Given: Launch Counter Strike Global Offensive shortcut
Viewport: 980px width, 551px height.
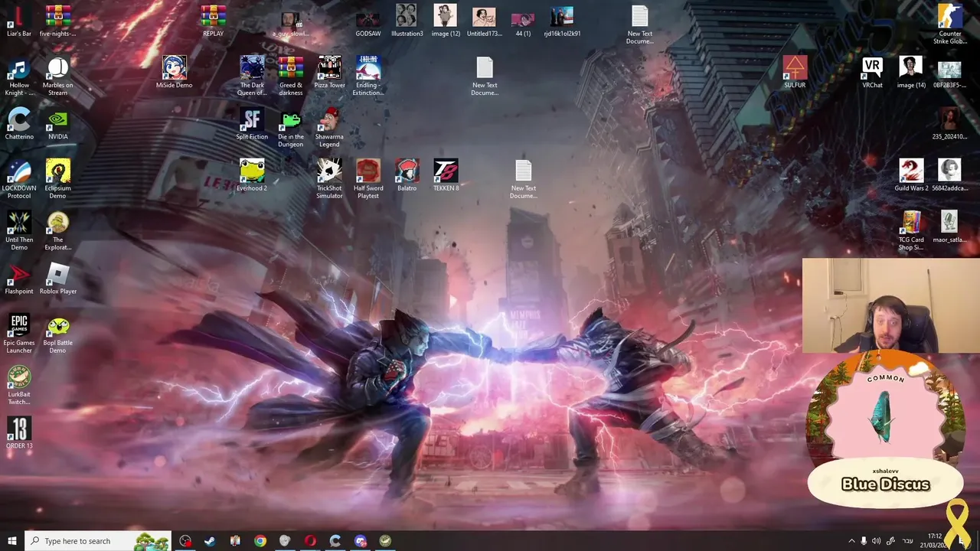Looking at the screenshot, I should [x=949, y=24].
